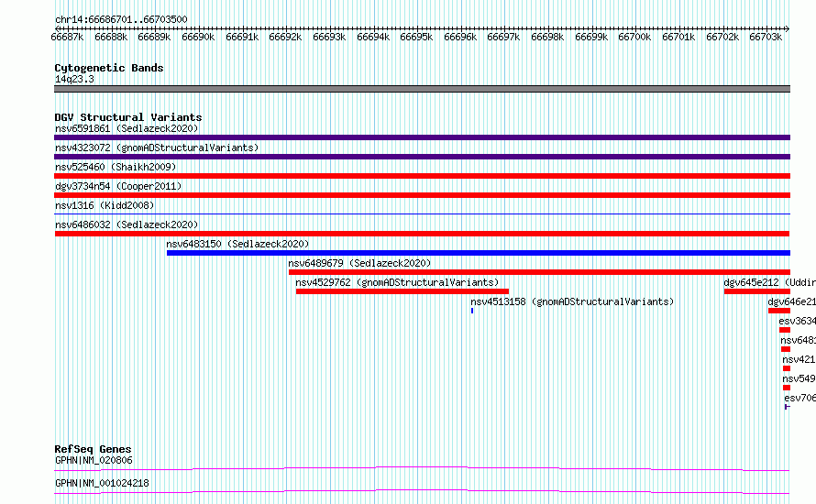Select the red bar for dgv645e212

757,291
